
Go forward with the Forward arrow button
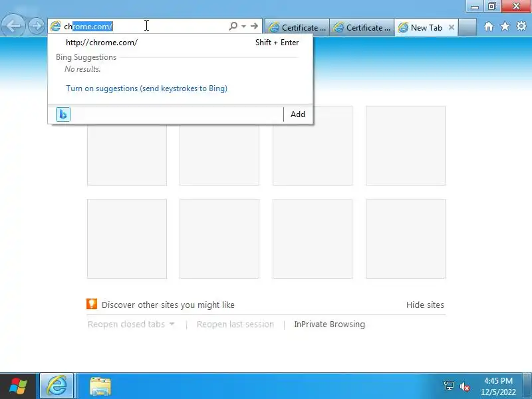(37, 26)
